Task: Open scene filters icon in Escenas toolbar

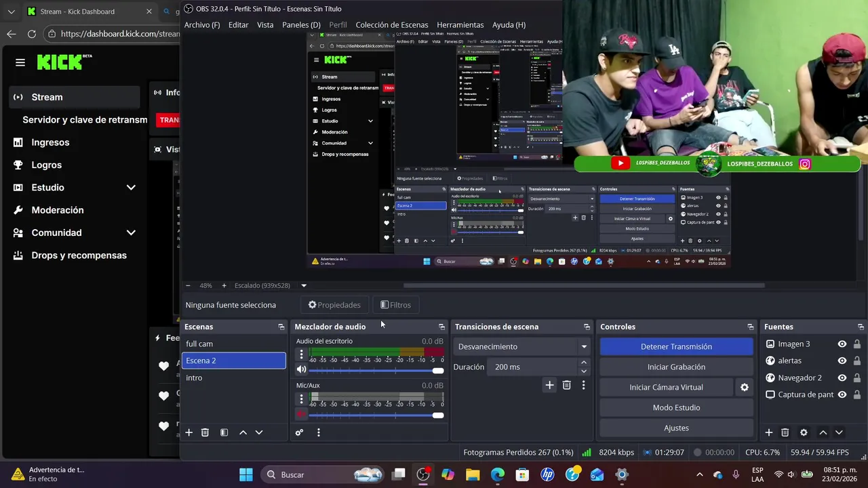Action: (x=224, y=432)
